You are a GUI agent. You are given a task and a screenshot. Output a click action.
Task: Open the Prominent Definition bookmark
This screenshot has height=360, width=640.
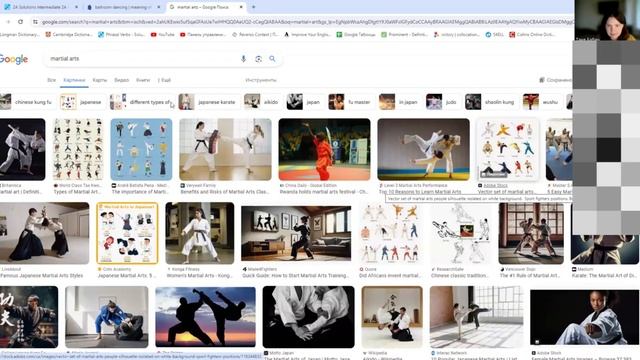point(404,35)
